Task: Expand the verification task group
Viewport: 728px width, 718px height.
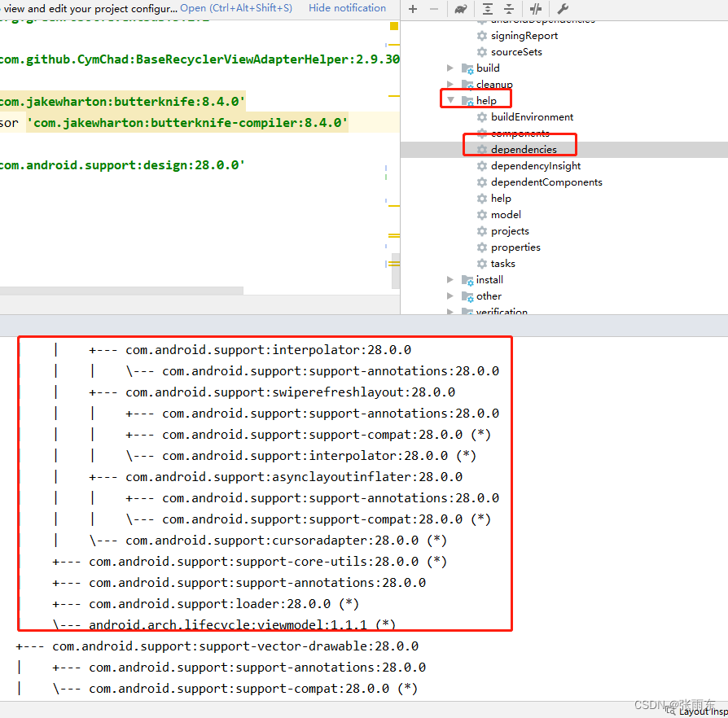Action: tap(450, 309)
